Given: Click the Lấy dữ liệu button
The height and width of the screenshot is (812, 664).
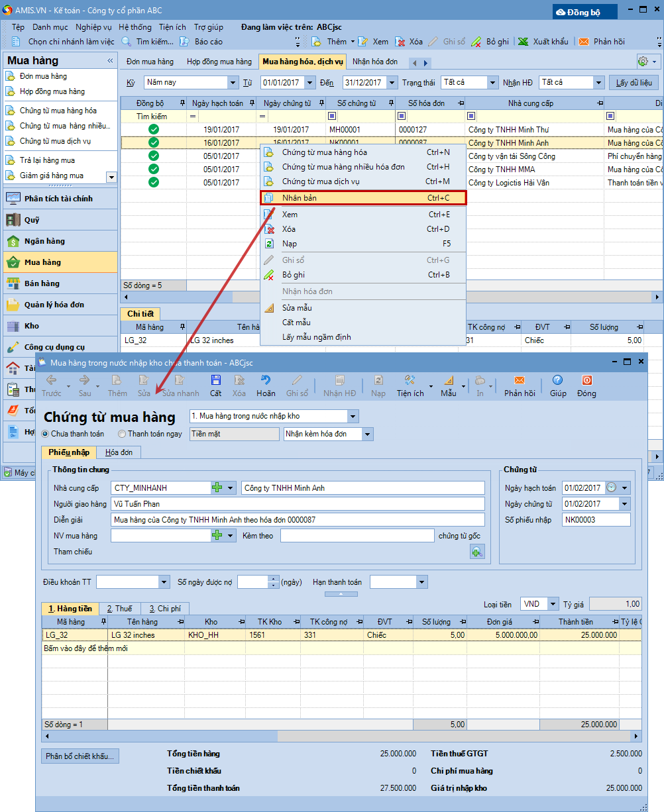Looking at the screenshot, I should click(x=633, y=83).
